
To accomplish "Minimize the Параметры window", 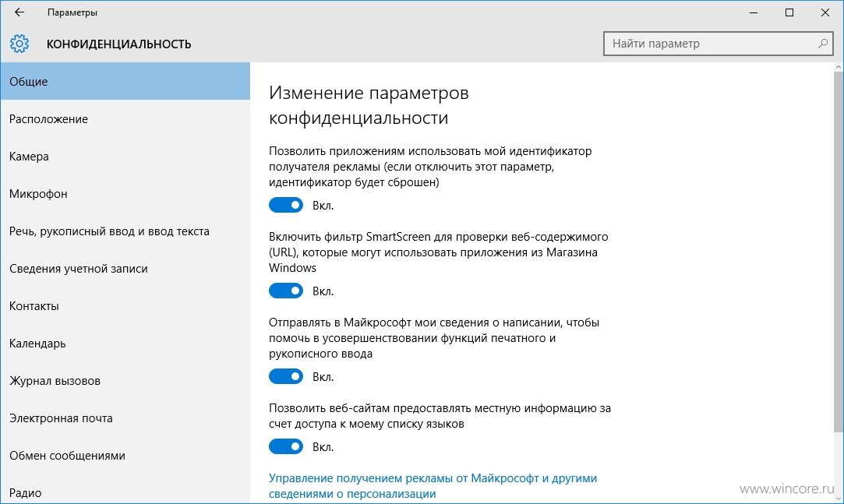I will click(754, 12).
